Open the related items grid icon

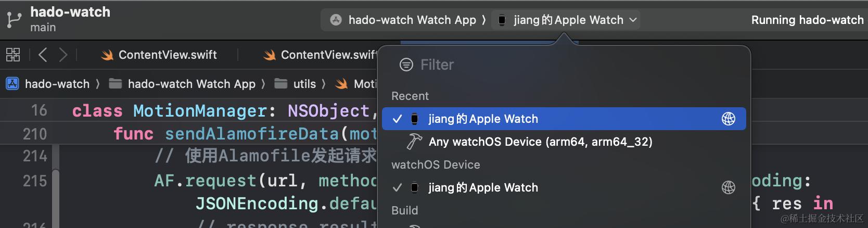(x=13, y=55)
